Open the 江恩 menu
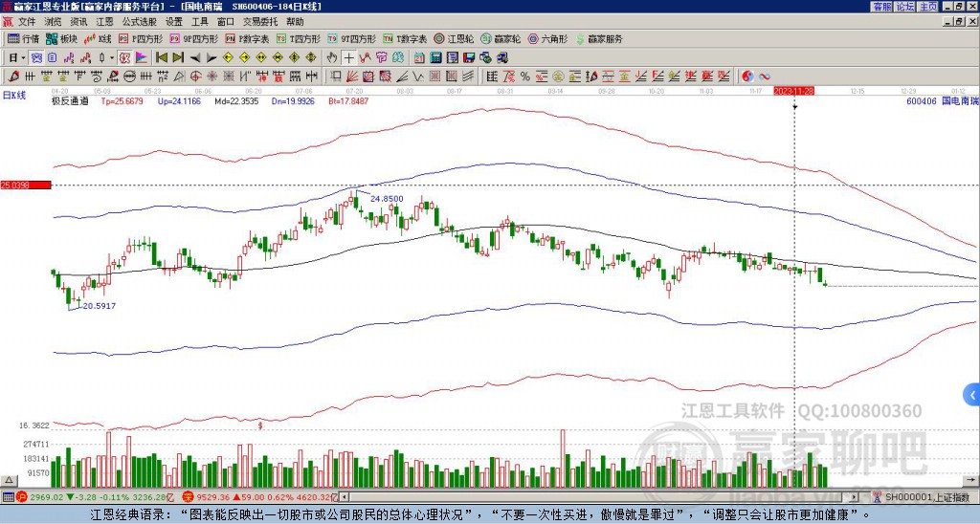Screen dimensions: 980x524 tap(105, 22)
